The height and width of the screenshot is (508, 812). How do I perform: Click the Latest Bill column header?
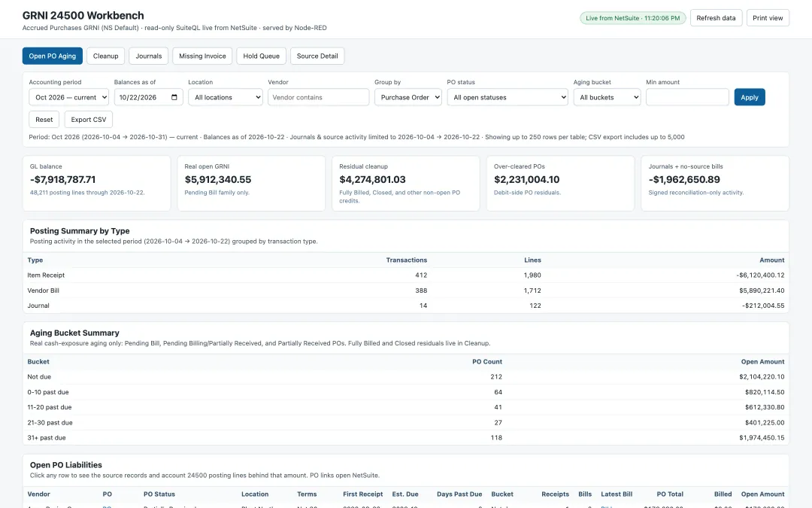tap(617, 494)
